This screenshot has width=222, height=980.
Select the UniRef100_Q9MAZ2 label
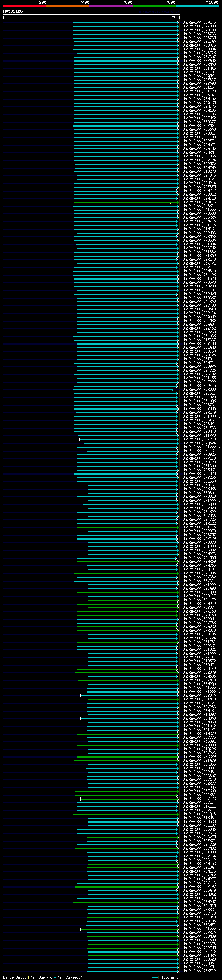199,145
